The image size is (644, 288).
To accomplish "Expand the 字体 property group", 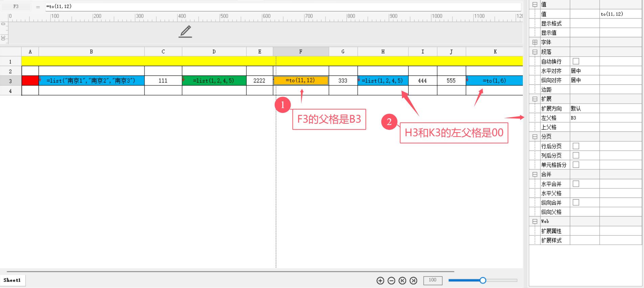I will pos(535,42).
